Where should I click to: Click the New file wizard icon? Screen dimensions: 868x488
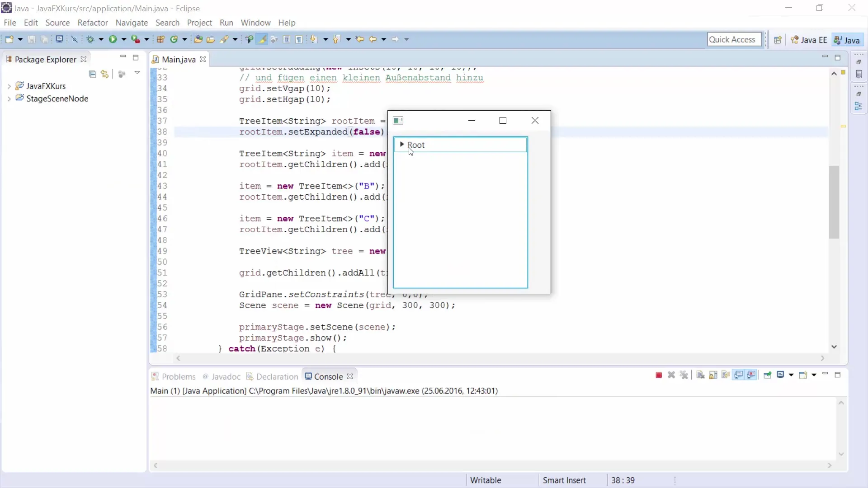[x=9, y=39]
